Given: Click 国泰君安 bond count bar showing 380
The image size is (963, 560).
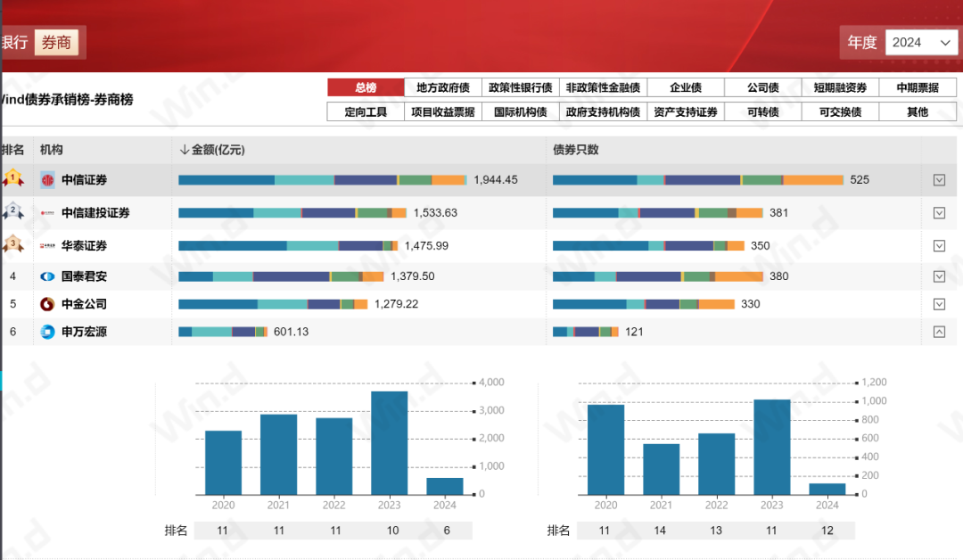Looking at the screenshot, I should 658,276.
